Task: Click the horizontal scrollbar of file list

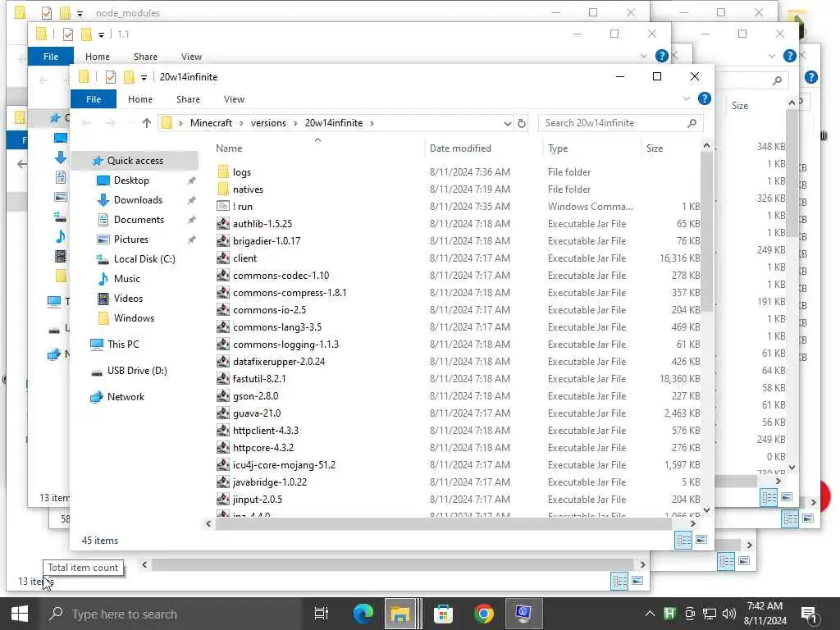Action: [x=444, y=523]
